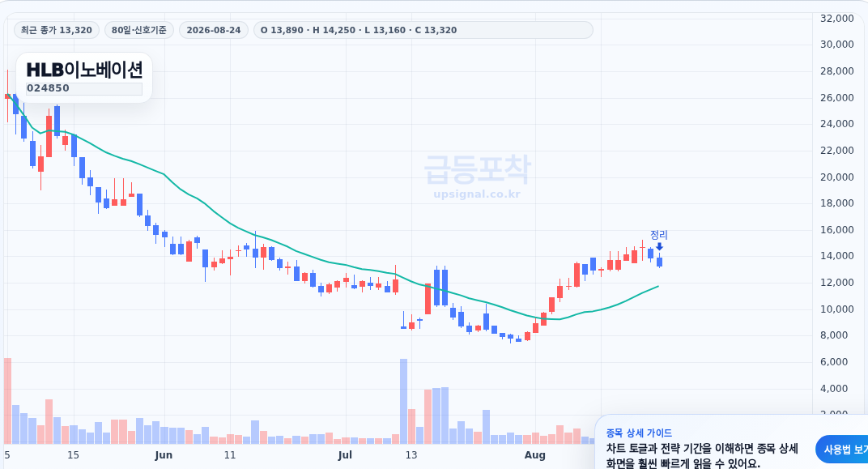The width and height of the screenshot is (868, 469).
Task: Click the 16,000 price axis label
Action: pos(837,229)
